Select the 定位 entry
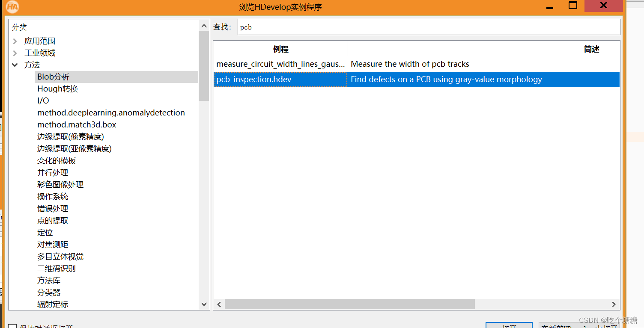644x328 pixels. pos(45,233)
